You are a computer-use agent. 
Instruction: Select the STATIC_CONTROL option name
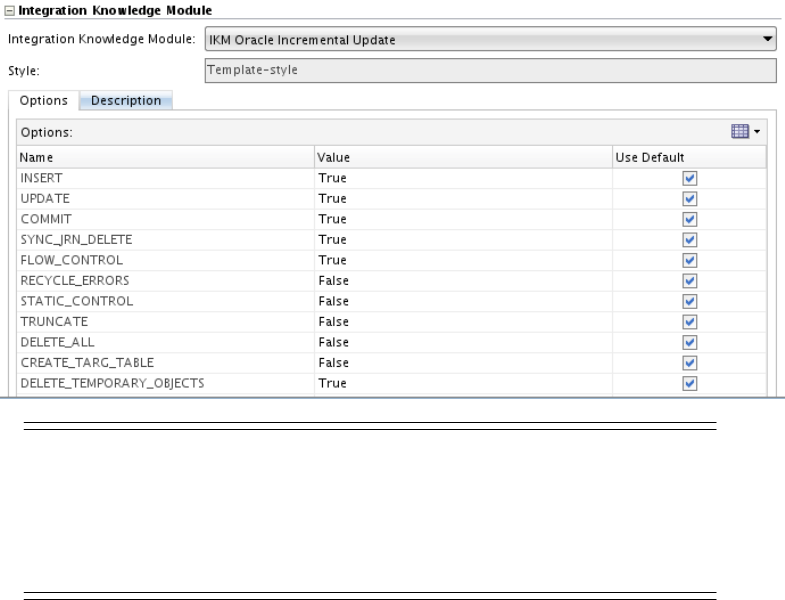click(x=77, y=302)
